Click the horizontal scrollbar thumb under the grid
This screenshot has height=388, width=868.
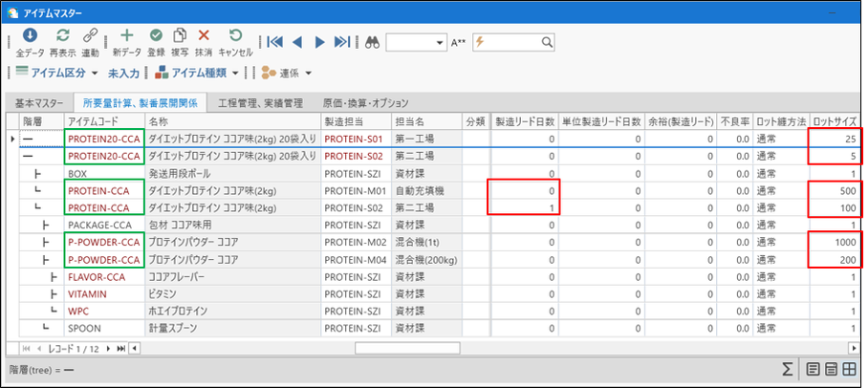click(407, 348)
